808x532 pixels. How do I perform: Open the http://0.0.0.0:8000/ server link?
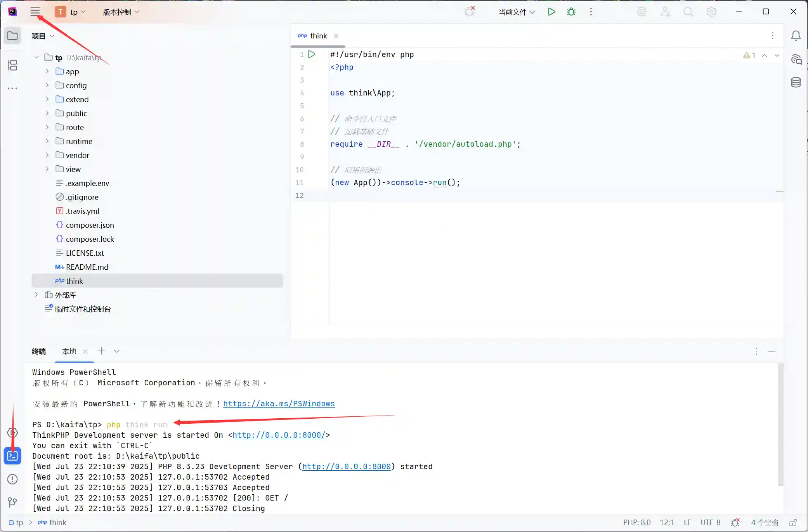tap(279, 435)
